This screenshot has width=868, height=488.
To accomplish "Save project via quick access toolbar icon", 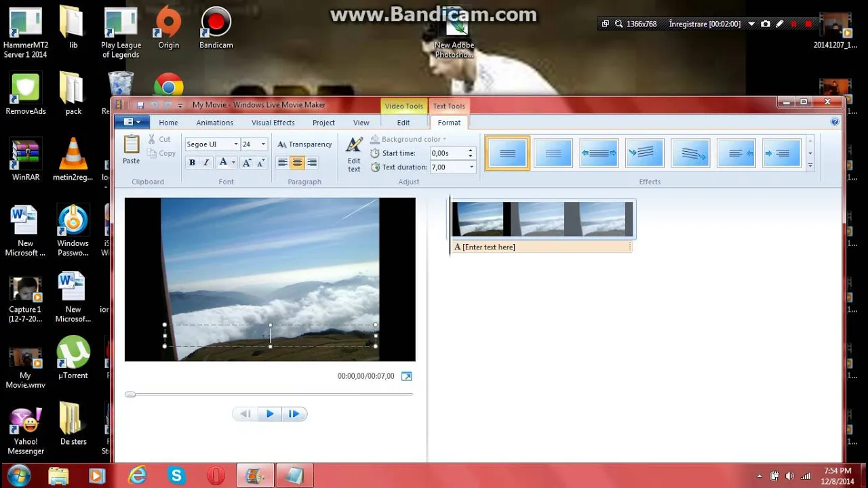I will click(x=140, y=105).
